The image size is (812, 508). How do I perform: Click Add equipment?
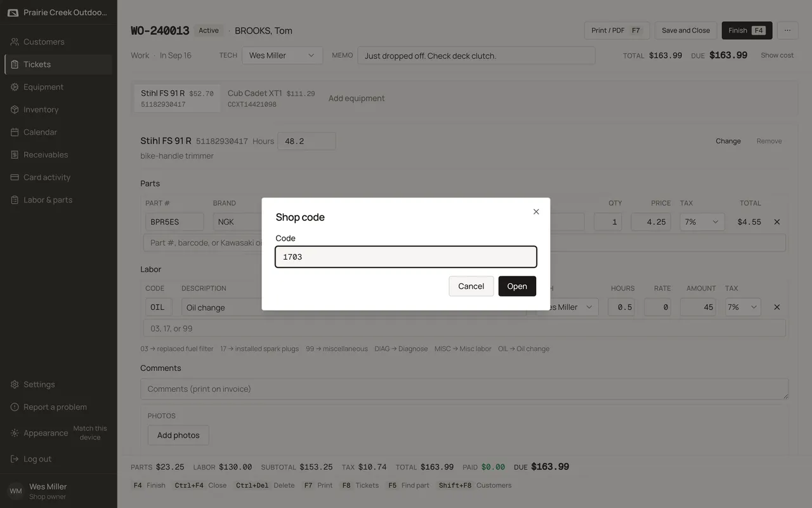coord(357,98)
